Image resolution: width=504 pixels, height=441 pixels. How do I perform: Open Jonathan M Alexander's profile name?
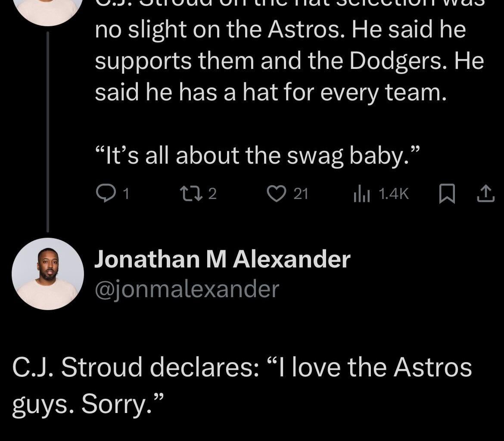223,259
